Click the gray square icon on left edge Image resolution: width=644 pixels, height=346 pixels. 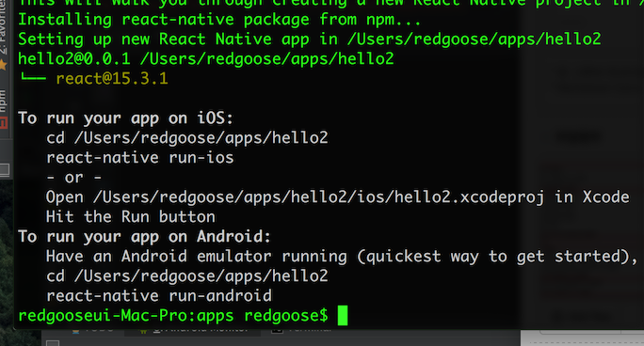(x=4, y=169)
